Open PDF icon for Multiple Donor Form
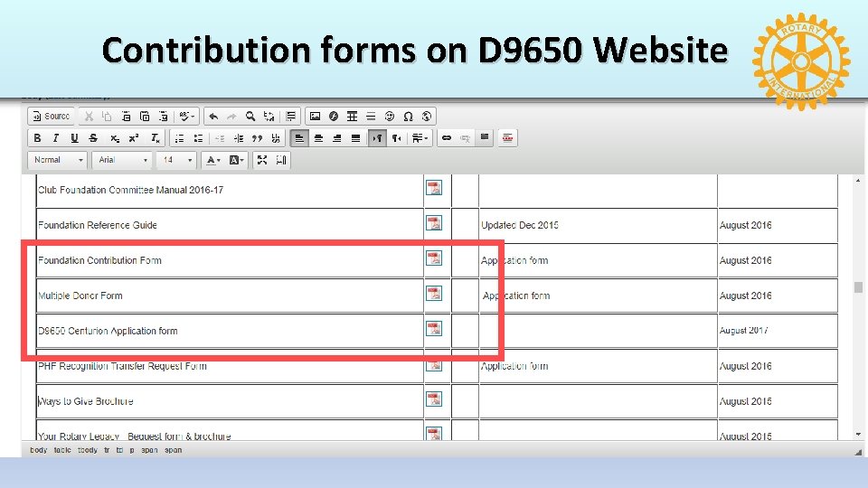 tap(434, 293)
